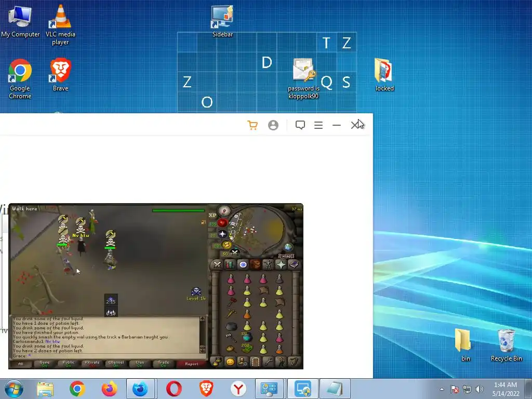Open the Logout door tab in game
The height and width of the screenshot is (399, 532).
(255, 362)
